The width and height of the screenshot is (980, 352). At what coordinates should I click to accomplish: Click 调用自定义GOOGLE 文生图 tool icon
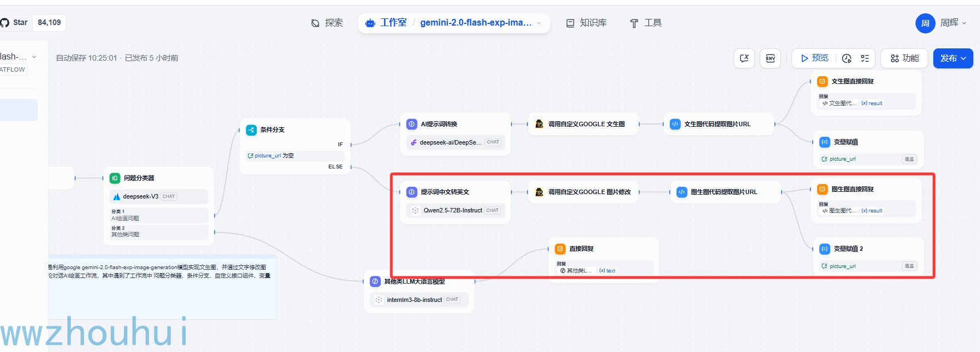(x=539, y=124)
